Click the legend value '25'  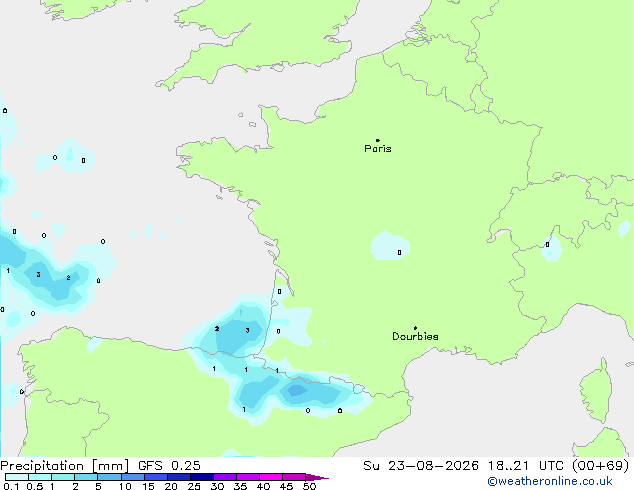[194, 486]
